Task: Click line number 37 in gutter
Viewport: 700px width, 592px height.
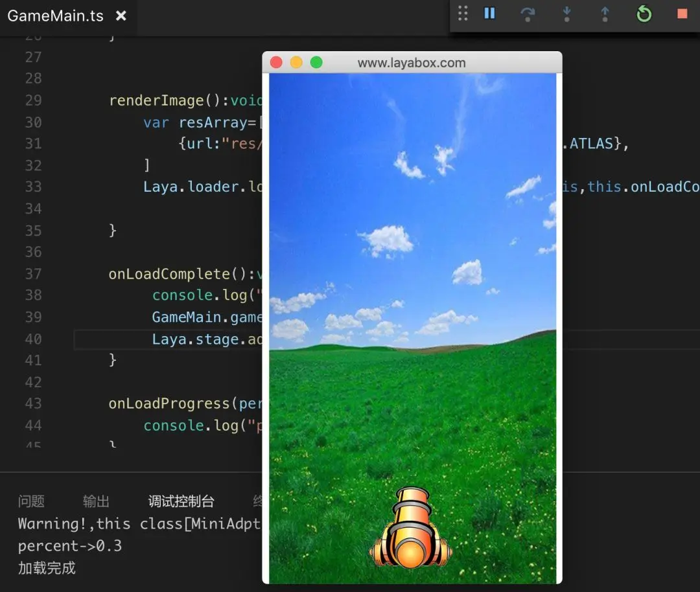Action: coord(34,273)
